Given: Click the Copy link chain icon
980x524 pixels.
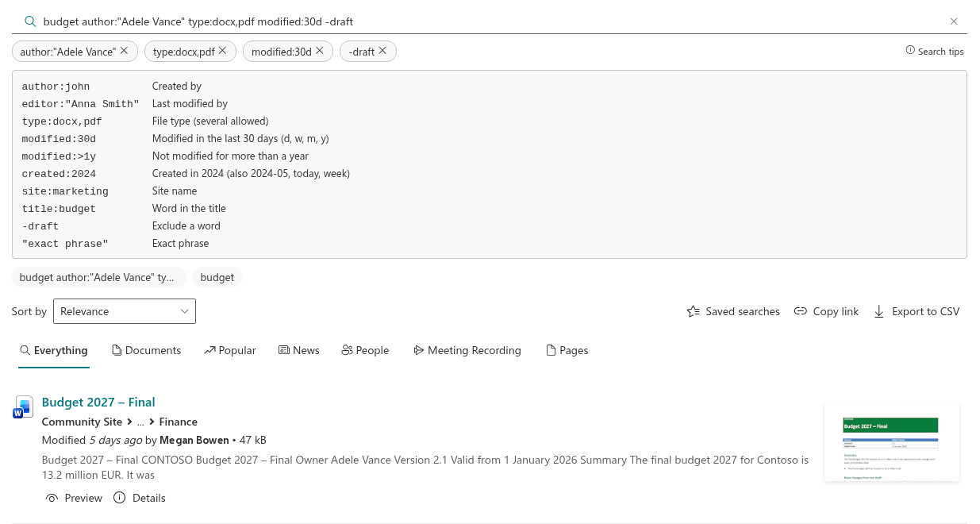Looking at the screenshot, I should point(801,311).
